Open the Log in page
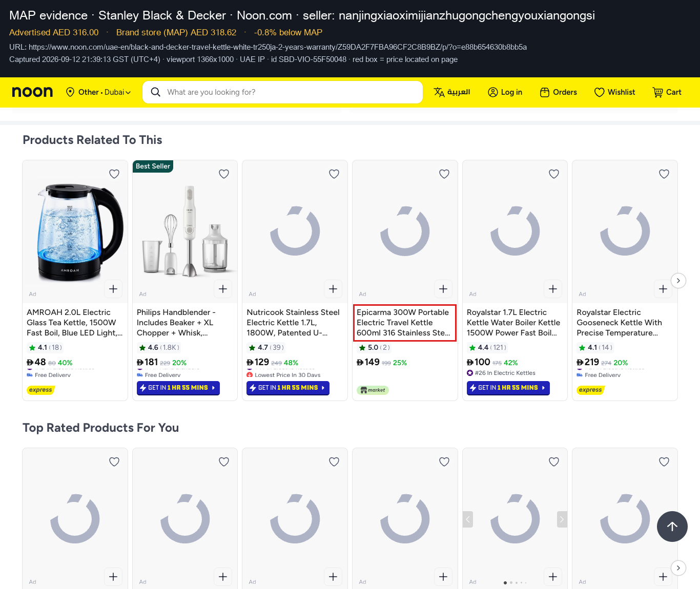The width and height of the screenshot is (700, 589). (x=505, y=92)
